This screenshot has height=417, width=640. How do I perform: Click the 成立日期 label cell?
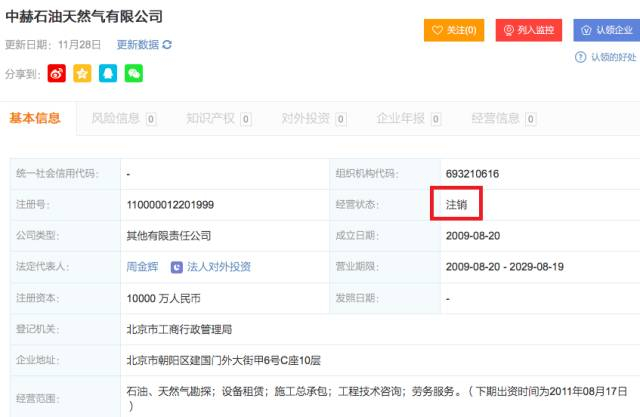(385, 236)
